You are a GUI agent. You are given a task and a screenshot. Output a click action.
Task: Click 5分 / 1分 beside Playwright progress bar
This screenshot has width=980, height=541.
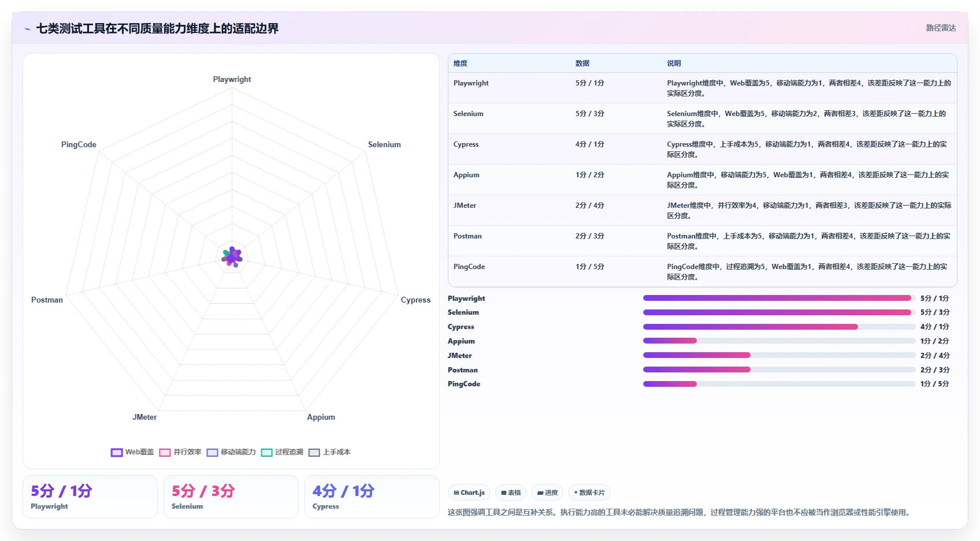point(935,298)
